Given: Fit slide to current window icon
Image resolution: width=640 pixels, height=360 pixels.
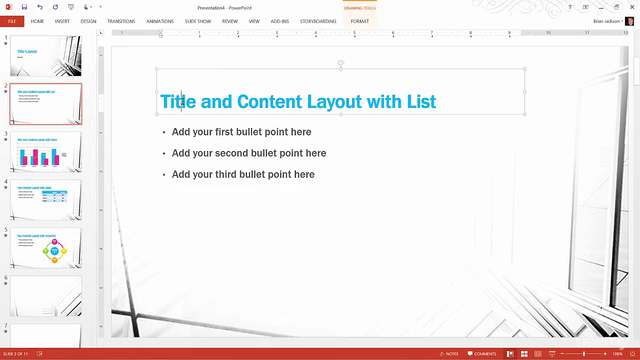Looking at the screenshot, I should coord(632,354).
